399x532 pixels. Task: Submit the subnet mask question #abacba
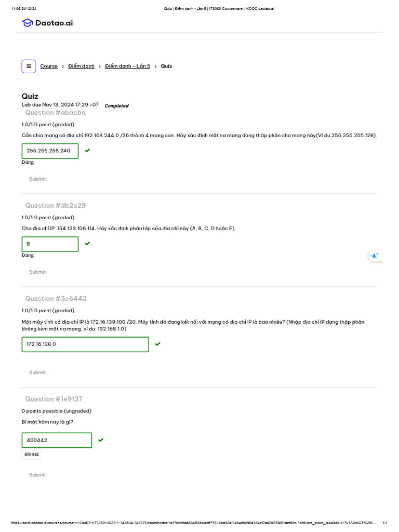pyautogui.click(x=37, y=179)
